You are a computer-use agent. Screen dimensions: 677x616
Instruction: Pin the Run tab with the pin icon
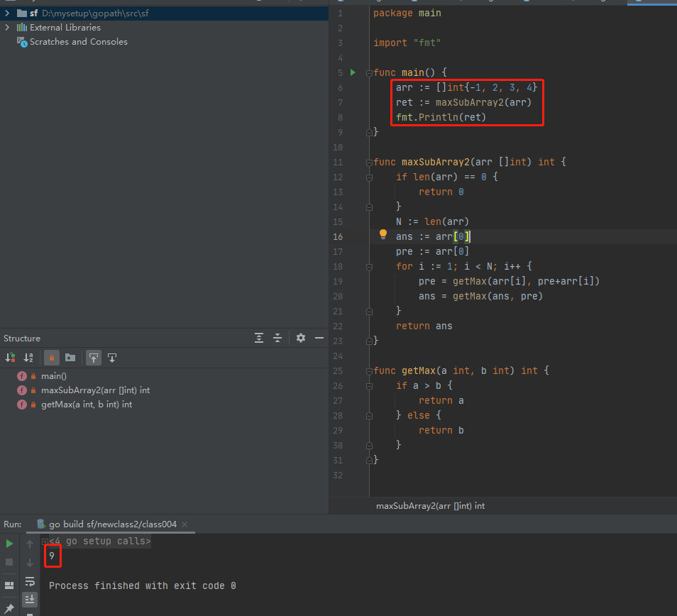click(9, 609)
